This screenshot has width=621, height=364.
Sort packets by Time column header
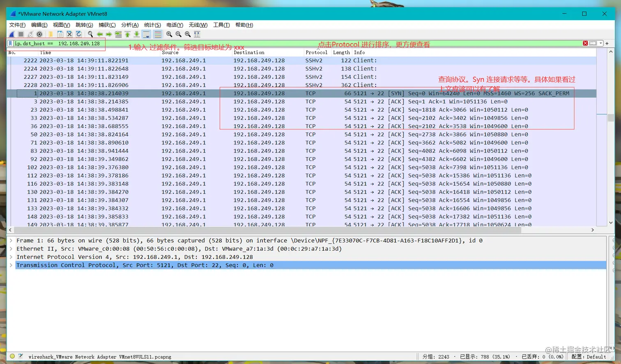coord(99,53)
